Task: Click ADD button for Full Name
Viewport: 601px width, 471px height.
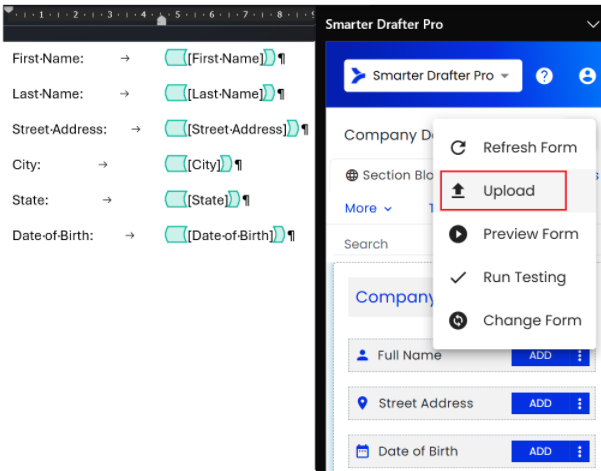Action: (540, 356)
